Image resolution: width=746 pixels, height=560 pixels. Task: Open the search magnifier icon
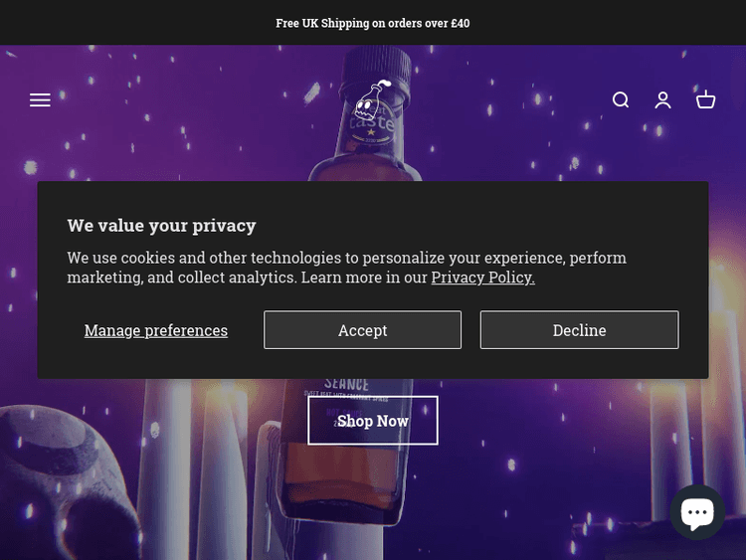(x=621, y=99)
